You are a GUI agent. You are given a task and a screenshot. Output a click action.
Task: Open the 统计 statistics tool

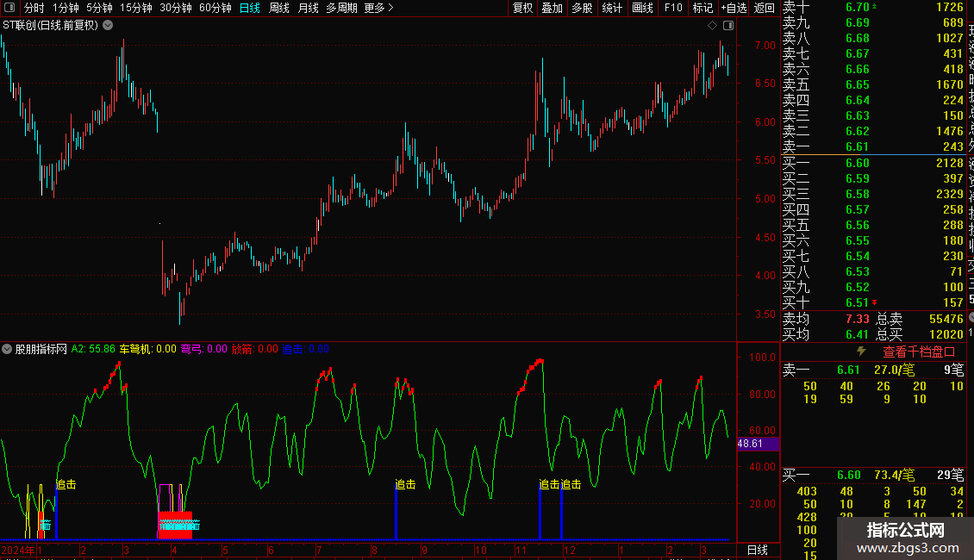612,8
